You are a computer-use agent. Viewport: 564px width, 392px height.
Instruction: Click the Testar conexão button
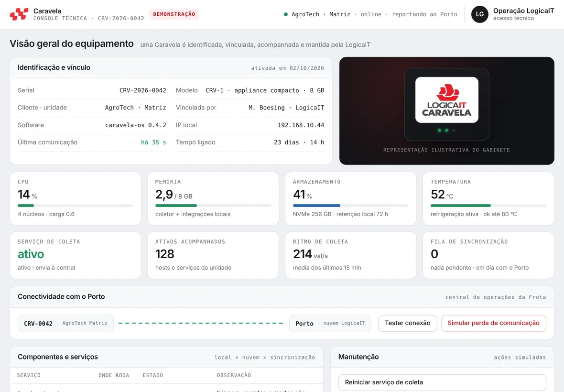408,323
